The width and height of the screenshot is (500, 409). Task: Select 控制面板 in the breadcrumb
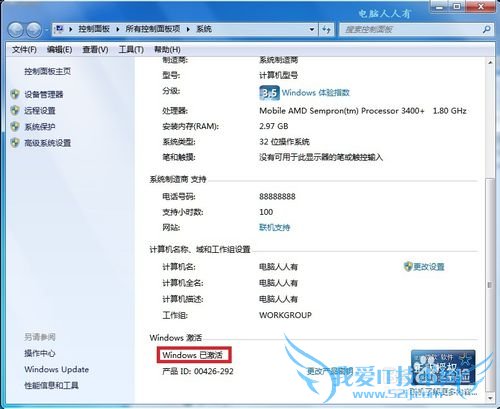tap(94, 29)
